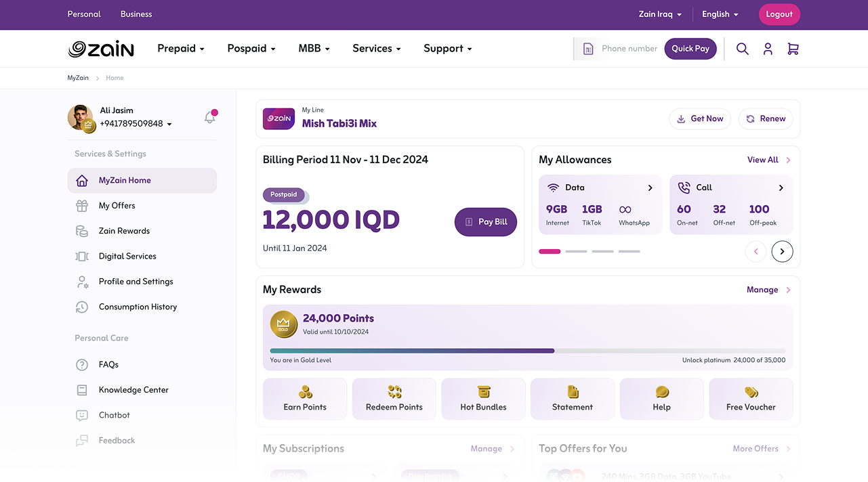Click Manage link in My Rewards
Viewport: 868px width, 482px height.
click(769, 290)
